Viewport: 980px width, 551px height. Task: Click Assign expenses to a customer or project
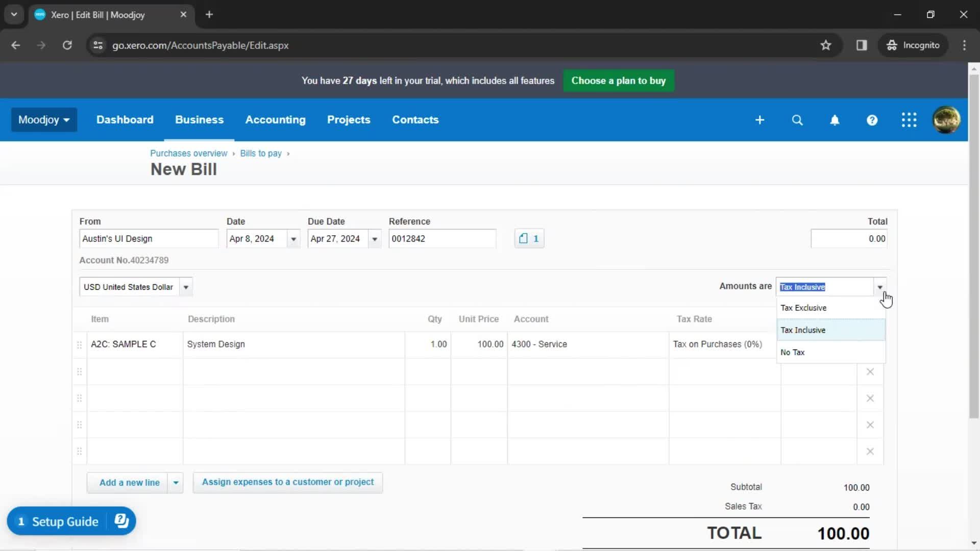[288, 482]
